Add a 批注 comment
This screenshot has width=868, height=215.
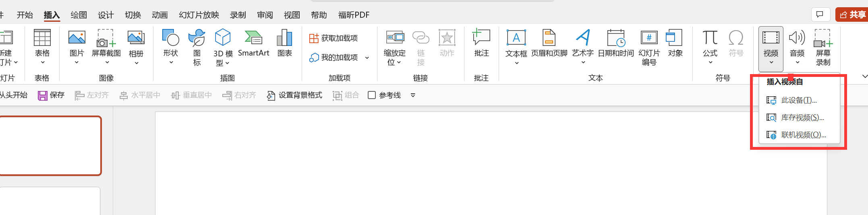coord(481,43)
